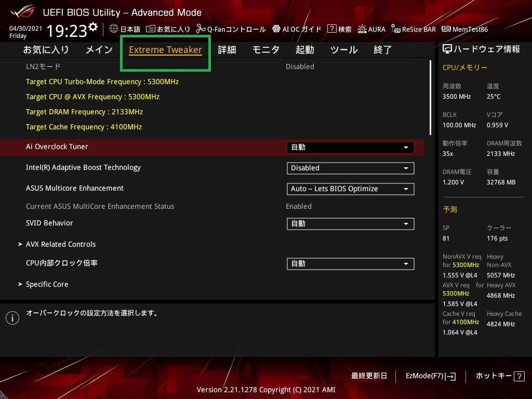Screen dimensions: 532x399
Task: Open AI OC guide brain icon
Action: click(x=276, y=29)
